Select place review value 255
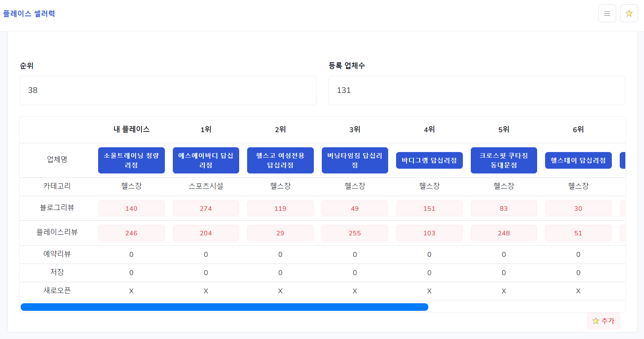This screenshot has height=339, width=644. (x=355, y=233)
